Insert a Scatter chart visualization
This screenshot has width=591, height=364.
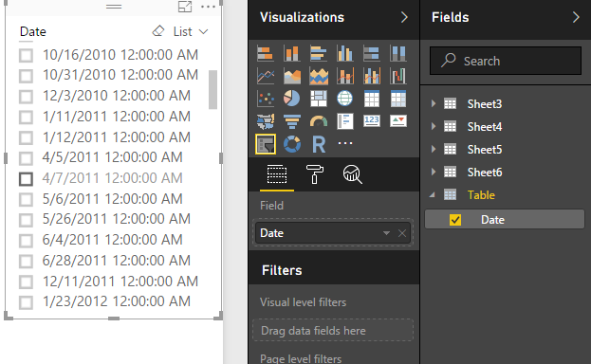(266, 99)
